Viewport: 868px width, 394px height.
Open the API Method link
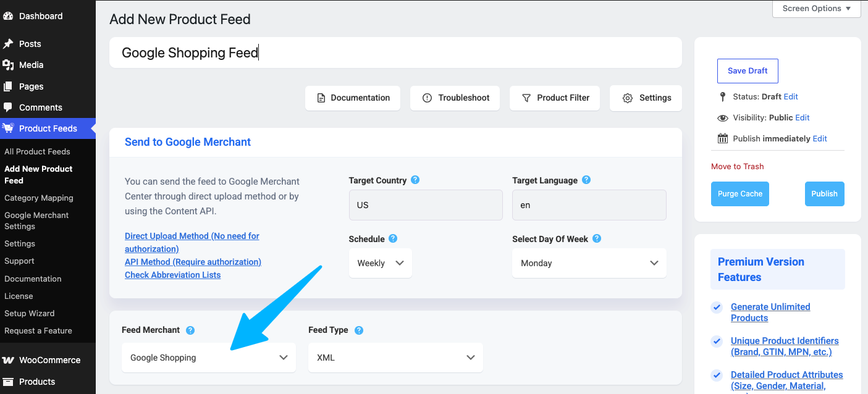pyautogui.click(x=193, y=262)
